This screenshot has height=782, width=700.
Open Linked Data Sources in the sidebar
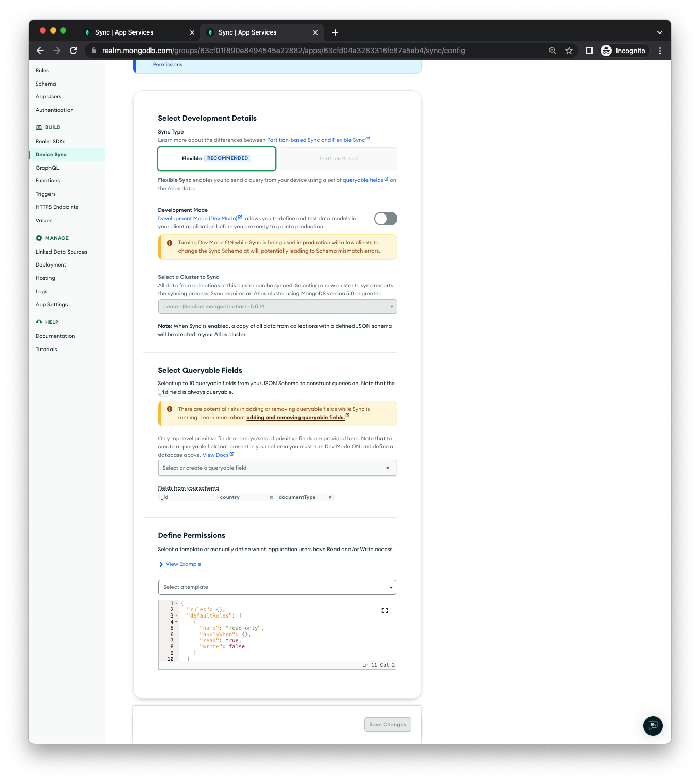pyautogui.click(x=61, y=252)
